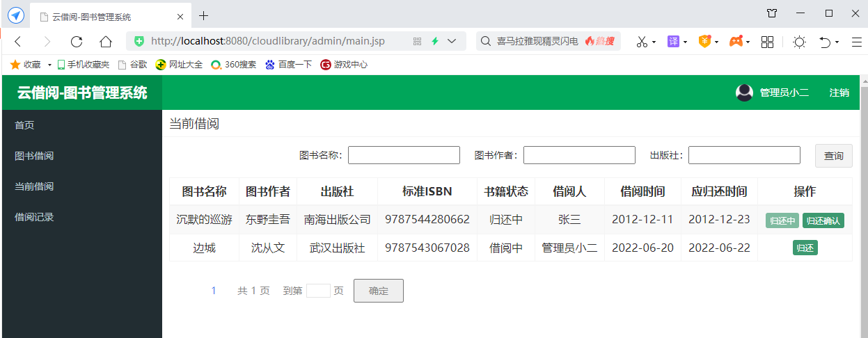Open the skin shirt icon in title bar
The height and width of the screenshot is (338, 868).
772,13
